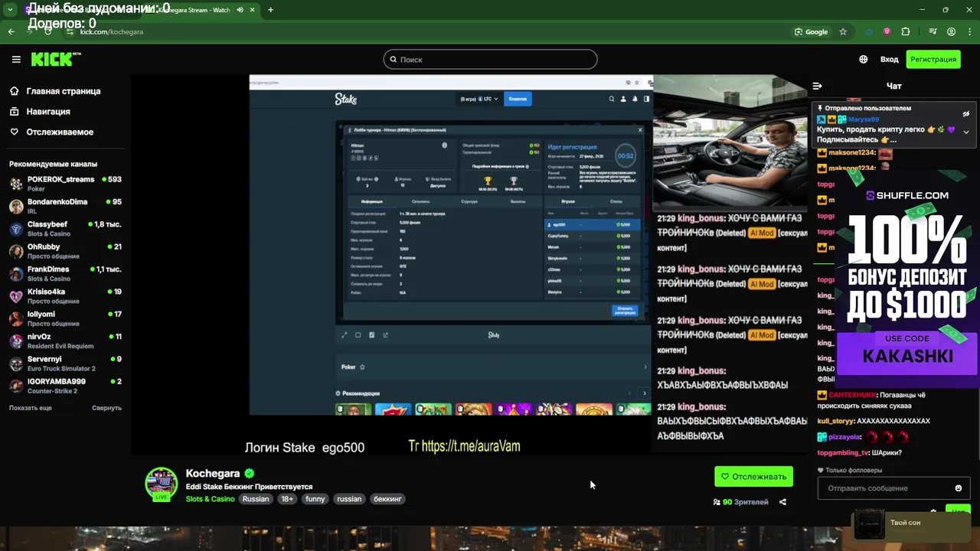This screenshot has height=551, width=980.
Task: Open the language globe selector
Action: [x=864, y=59]
